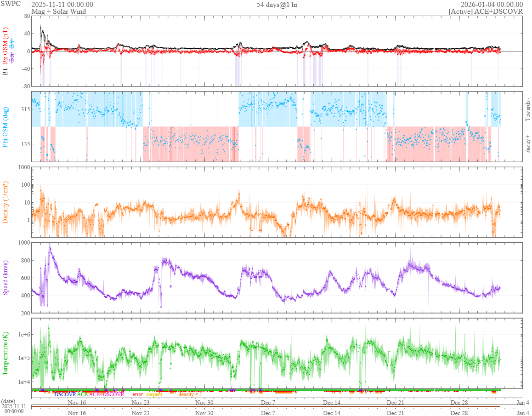Click the orange 'density < 1' legend entry
This screenshot has width=532, height=416.
point(190,394)
